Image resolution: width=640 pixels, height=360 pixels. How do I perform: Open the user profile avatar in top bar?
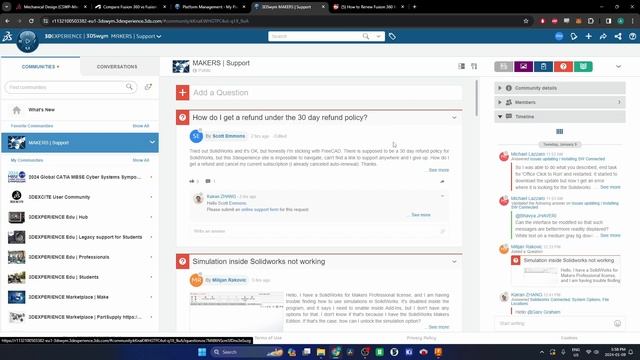coord(559,36)
